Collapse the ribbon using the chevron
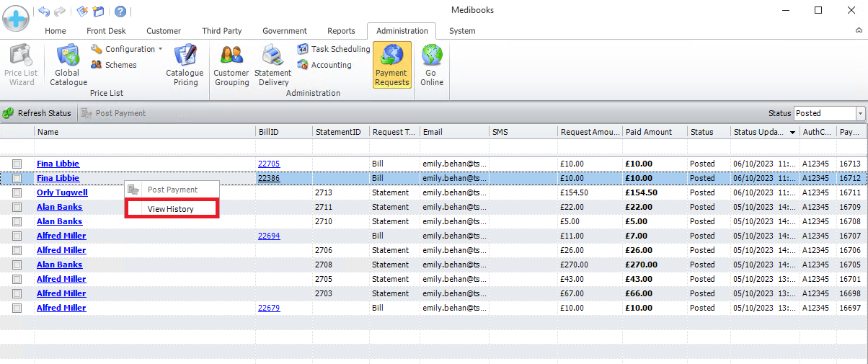The width and height of the screenshot is (868, 364). pyautogui.click(x=859, y=31)
